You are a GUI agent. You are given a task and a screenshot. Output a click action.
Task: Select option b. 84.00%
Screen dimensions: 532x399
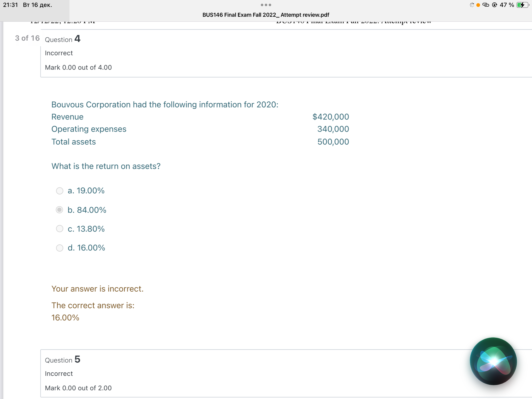[60, 210]
